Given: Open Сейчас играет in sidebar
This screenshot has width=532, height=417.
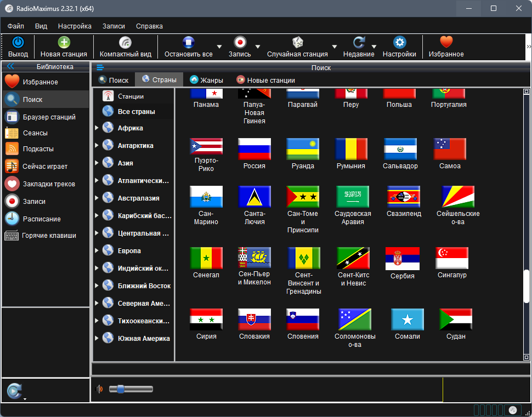Looking at the screenshot, I should tap(46, 167).
